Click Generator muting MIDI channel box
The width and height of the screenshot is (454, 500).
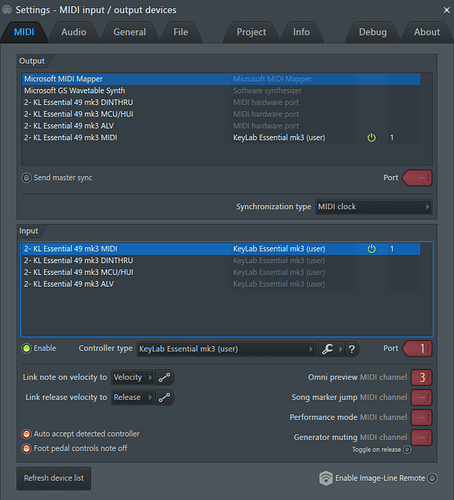click(422, 437)
